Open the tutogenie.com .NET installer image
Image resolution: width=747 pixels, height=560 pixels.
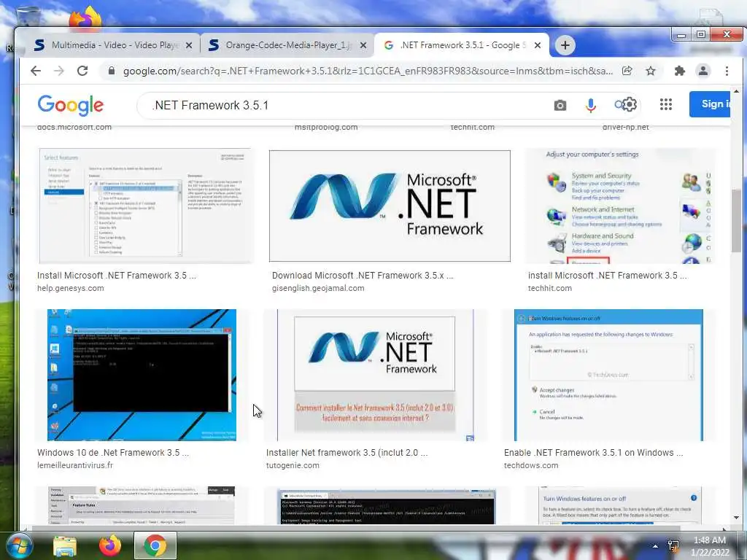pyautogui.click(x=376, y=376)
